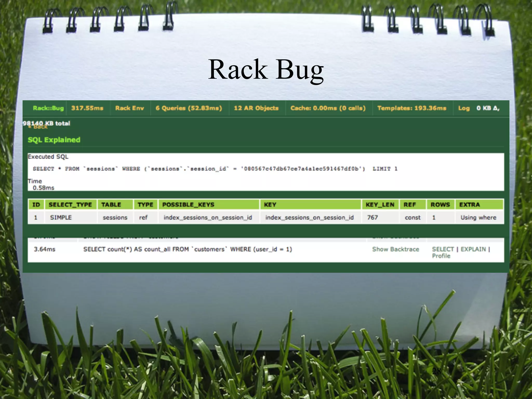Open the Cache 0.00ms panel
532x399 pixels.
point(328,108)
